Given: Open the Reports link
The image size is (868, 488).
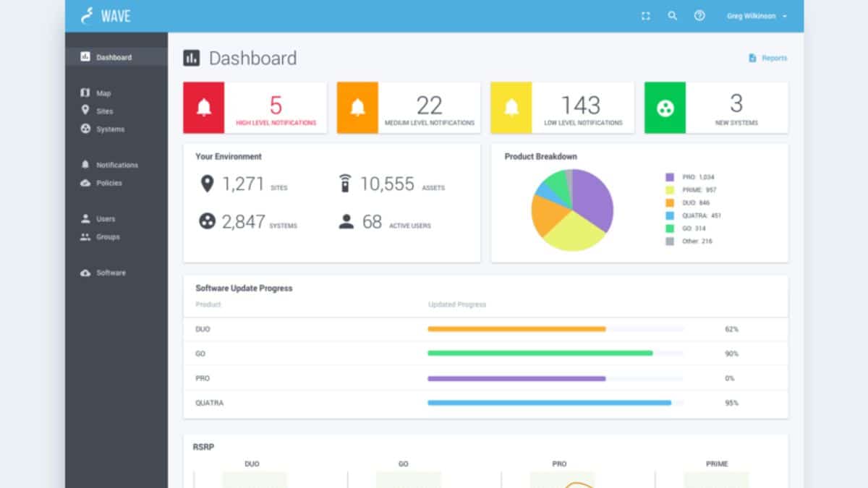Looking at the screenshot, I should [768, 58].
